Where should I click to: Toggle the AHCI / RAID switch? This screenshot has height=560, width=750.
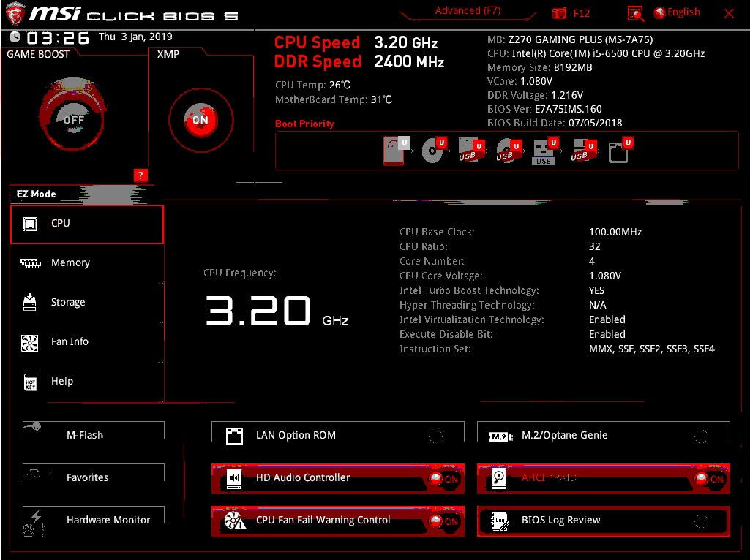coord(709,478)
